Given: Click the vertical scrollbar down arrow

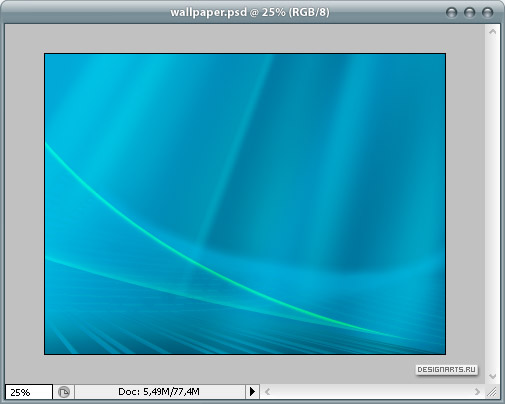Looking at the screenshot, I should (492, 376).
